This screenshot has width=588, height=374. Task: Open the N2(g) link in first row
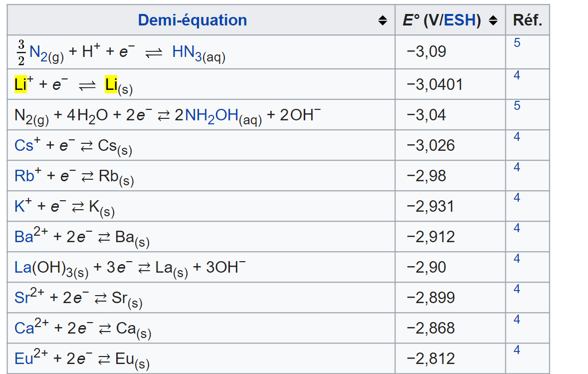tap(46, 52)
